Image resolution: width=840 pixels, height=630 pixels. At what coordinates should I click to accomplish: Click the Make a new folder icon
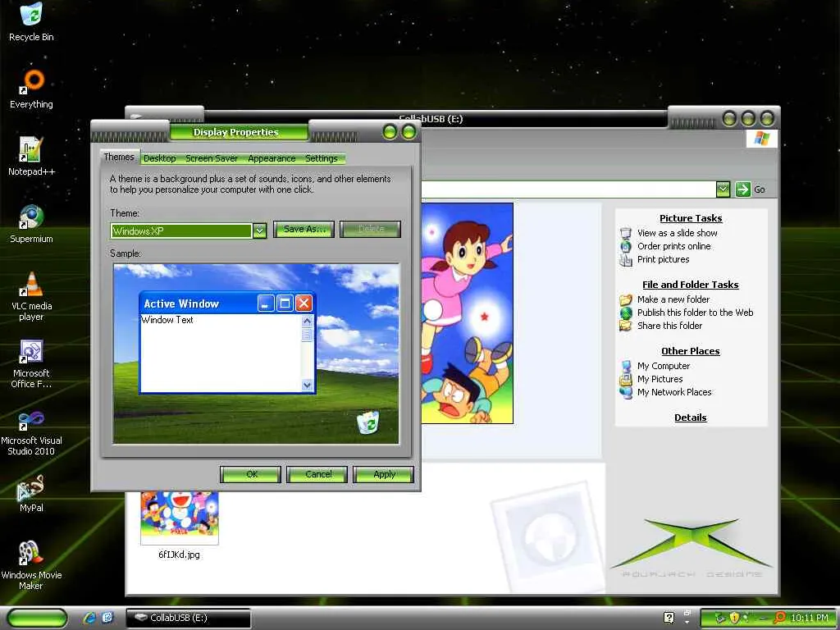625,299
